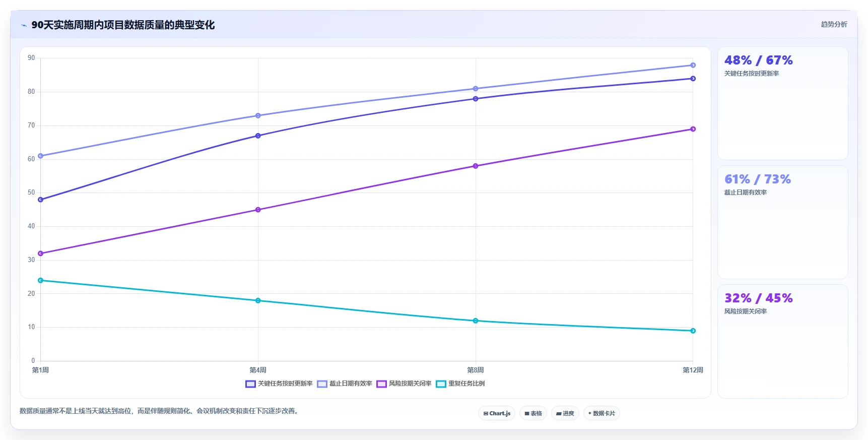Click the 第1周 point on 关键任务按时更新率 line

click(x=41, y=200)
